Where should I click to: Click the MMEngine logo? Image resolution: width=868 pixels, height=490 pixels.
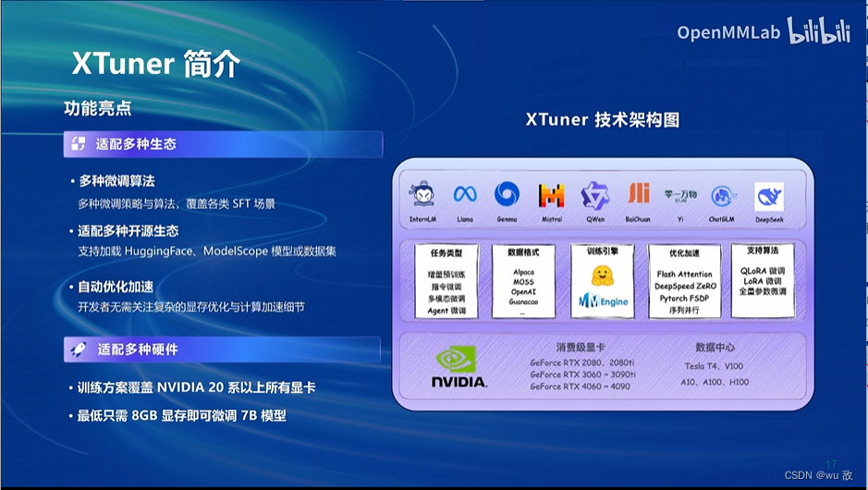[x=604, y=300]
